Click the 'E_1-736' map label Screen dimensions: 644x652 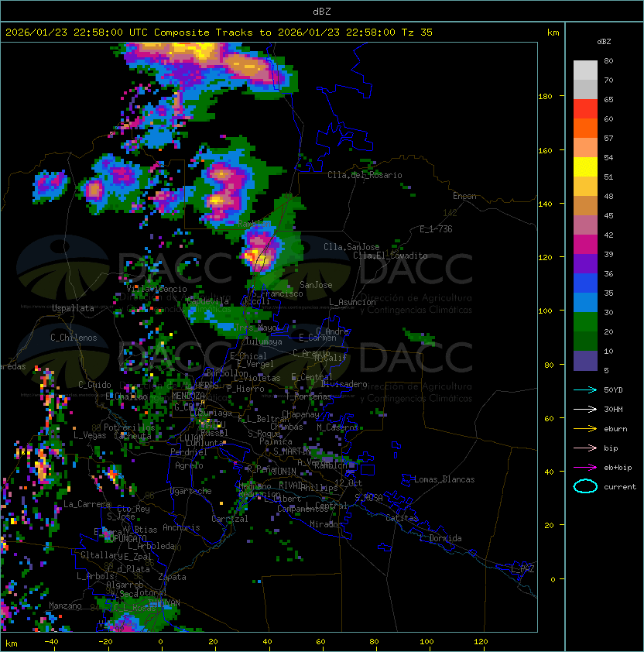[x=436, y=228]
